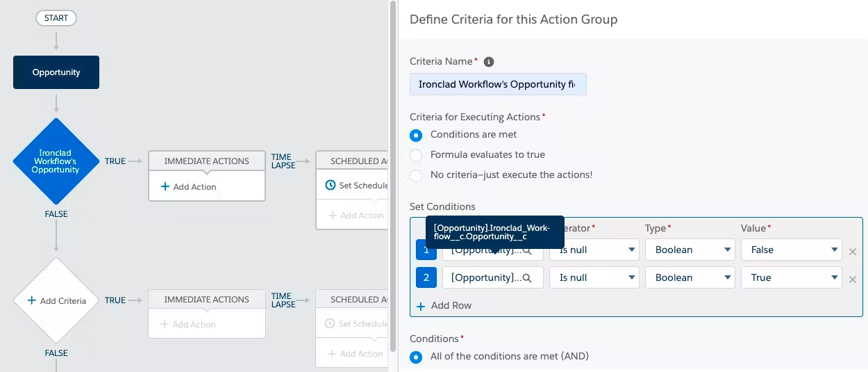
Task: Click the clock icon in Set Schedule
Action: pos(331,186)
